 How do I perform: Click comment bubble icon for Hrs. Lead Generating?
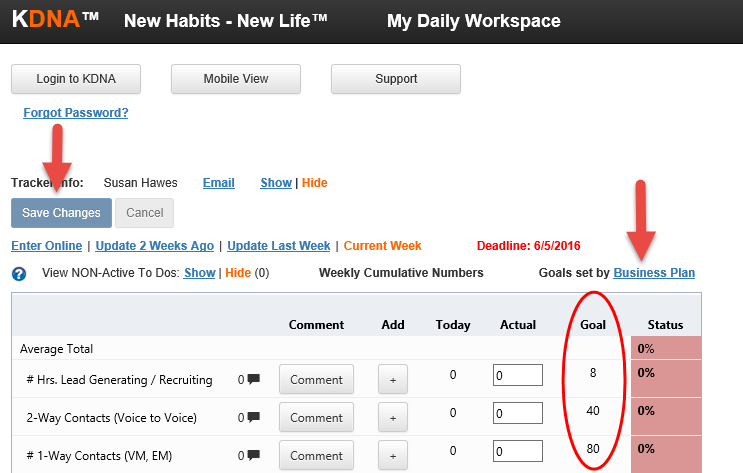click(254, 379)
